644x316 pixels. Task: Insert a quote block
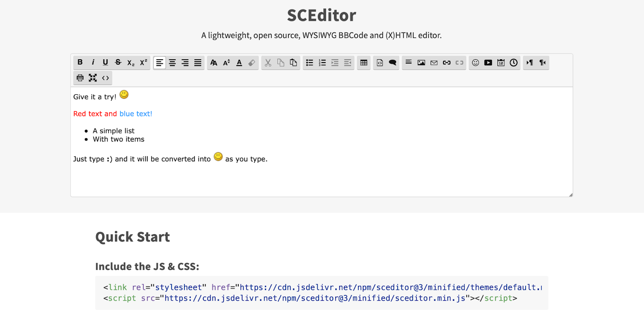click(x=393, y=62)
